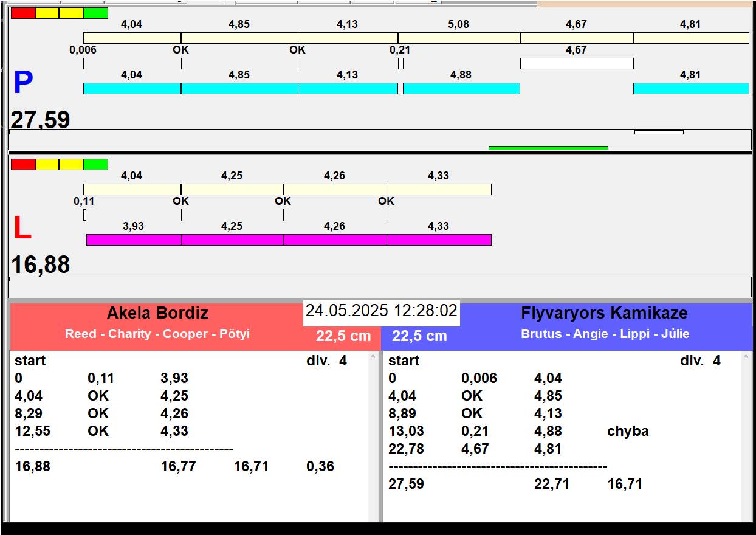756x535 pixels.
Task: Click the big blue P lane letter
Action: (22, 83)
